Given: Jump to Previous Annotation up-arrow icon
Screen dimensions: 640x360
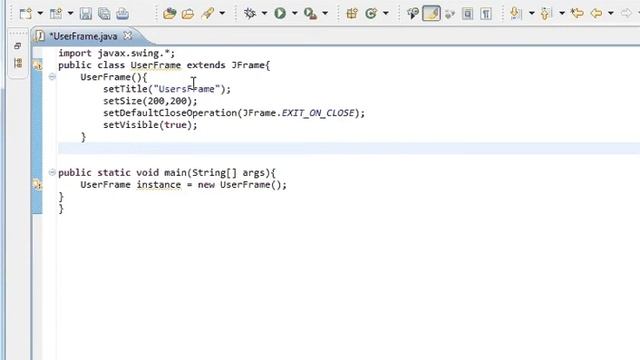Looking at the screenshot, I should [546, 13].
